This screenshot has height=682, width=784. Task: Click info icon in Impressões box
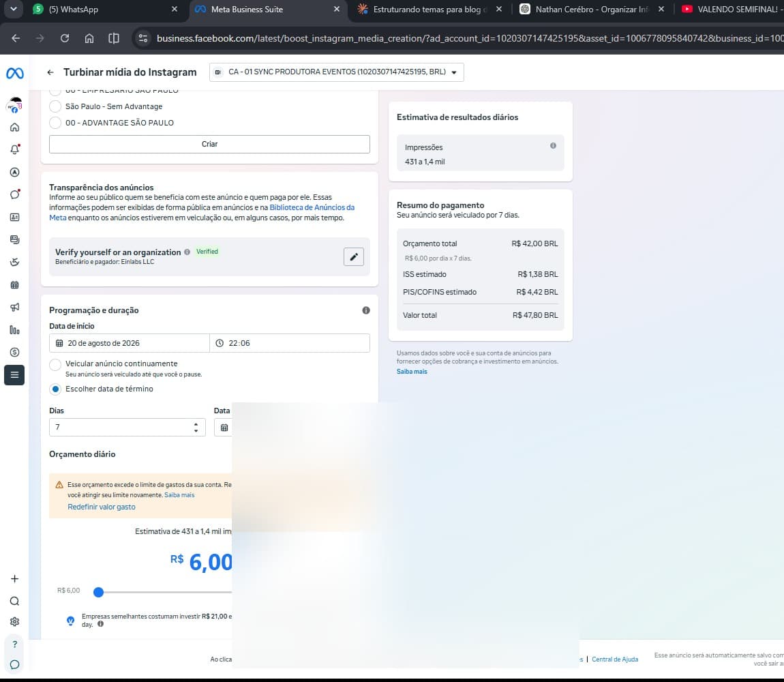[553, 145]
